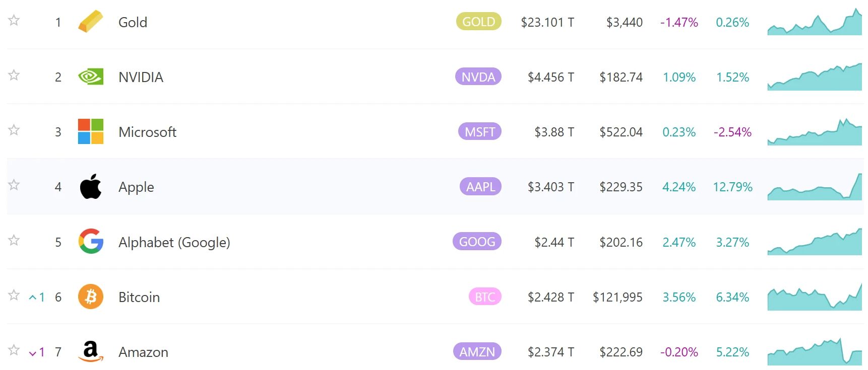Image resolution: width=868 pixels, height=370 pixels.
Task: Click the yellow GOLD ticker badge
Action: click(x=478, y=22)
